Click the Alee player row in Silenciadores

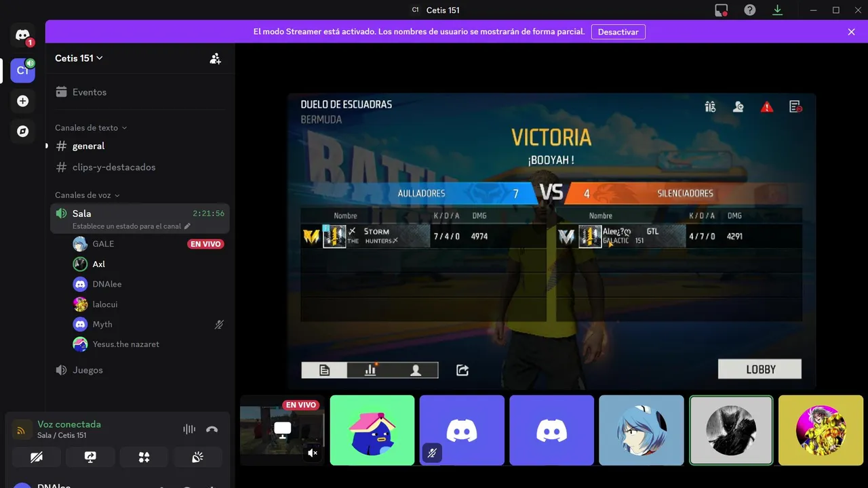[x=679, y=237]
